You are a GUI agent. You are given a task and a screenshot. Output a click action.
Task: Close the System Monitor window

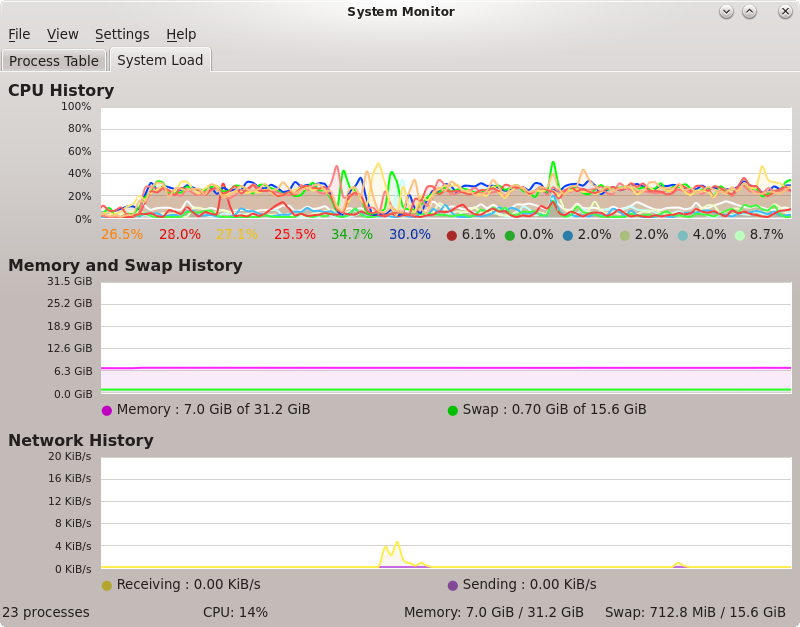pyautogui.click(x=785, y=12)
